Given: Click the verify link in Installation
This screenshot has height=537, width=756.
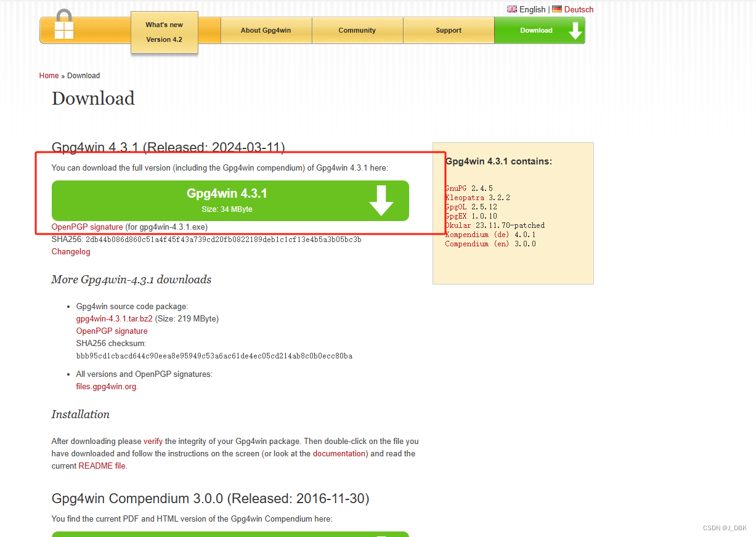Looking at the screenshot, I should tap(153, 441).
